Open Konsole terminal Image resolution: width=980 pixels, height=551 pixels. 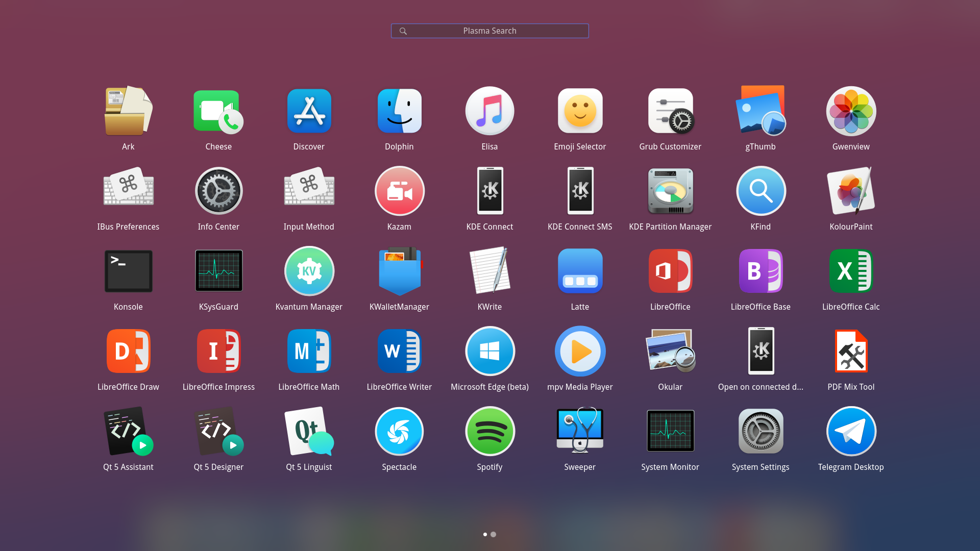pos(128,271)
